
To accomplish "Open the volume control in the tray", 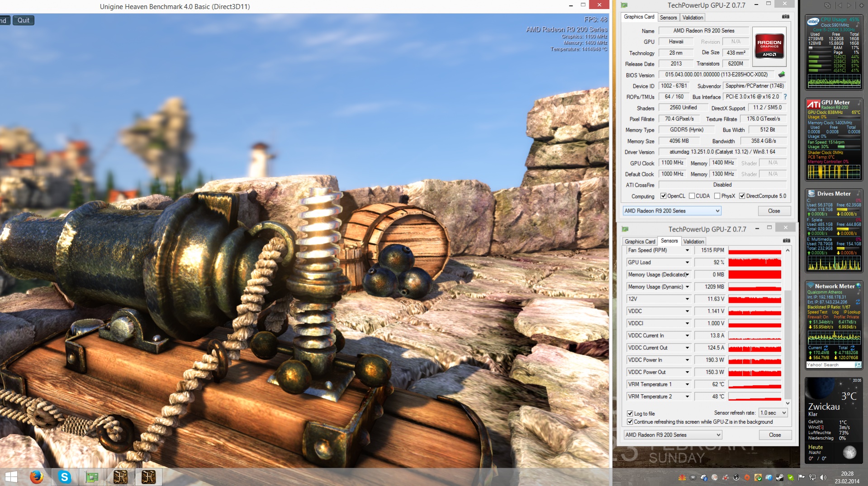I will [823, 477].
